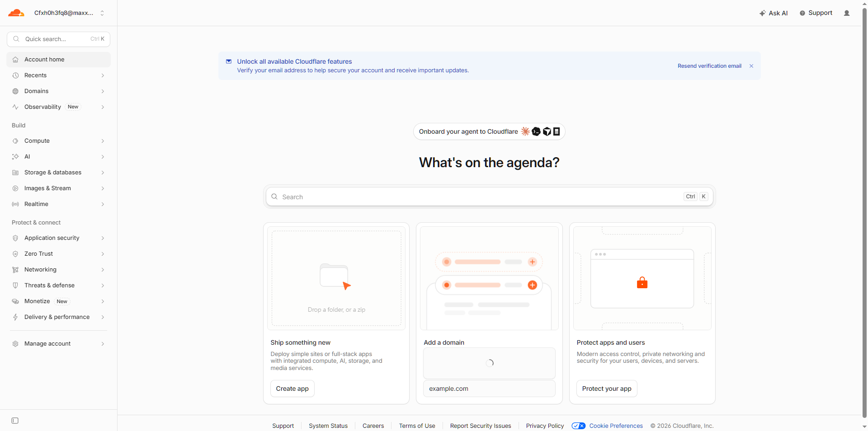This screenshot has width=868, height=431.
Task: Collapse sidebar using bottom panel icon
Action: pyautogui.click(x=15, y=421)
